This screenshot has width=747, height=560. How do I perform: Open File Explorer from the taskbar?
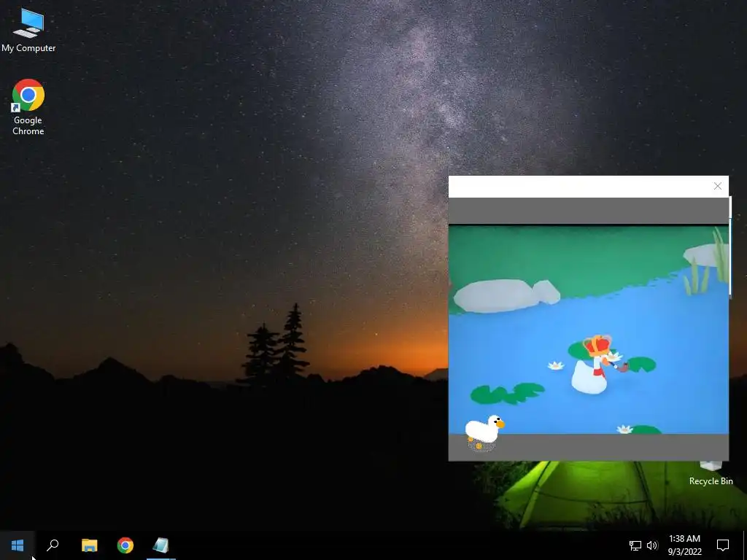pyautogui.click(x=89, y=545)
